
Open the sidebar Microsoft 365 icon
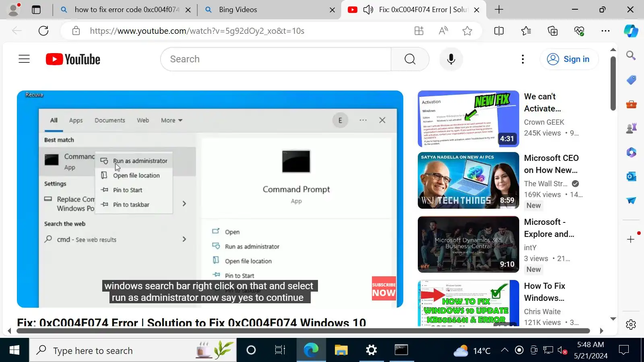631,152
